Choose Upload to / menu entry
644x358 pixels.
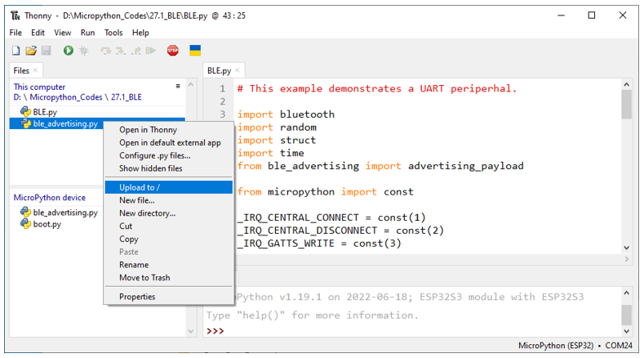pos(169,187)
